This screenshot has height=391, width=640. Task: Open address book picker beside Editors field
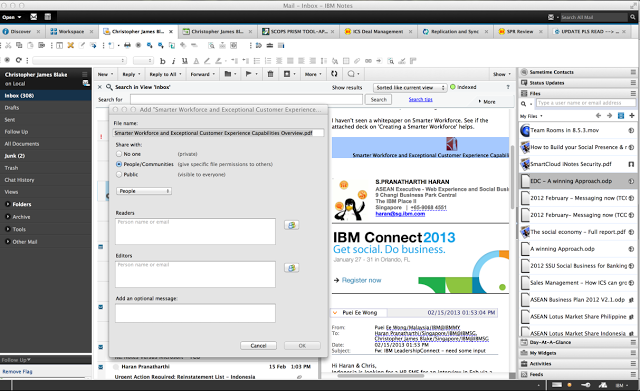point(291,268)
